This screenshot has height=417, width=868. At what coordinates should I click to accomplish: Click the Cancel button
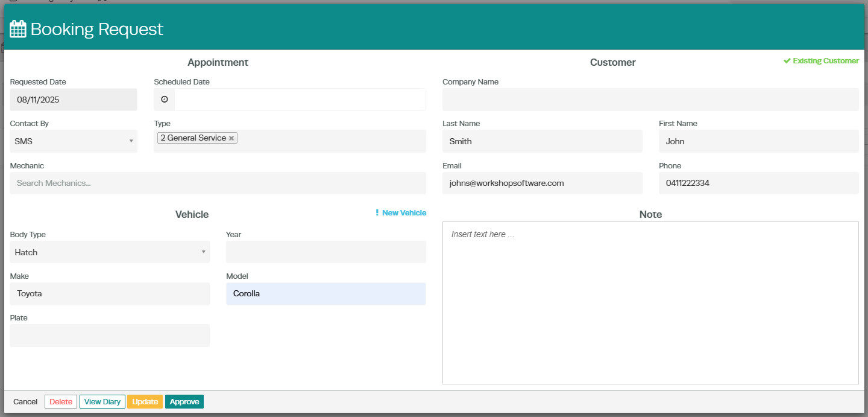point(25,402)
